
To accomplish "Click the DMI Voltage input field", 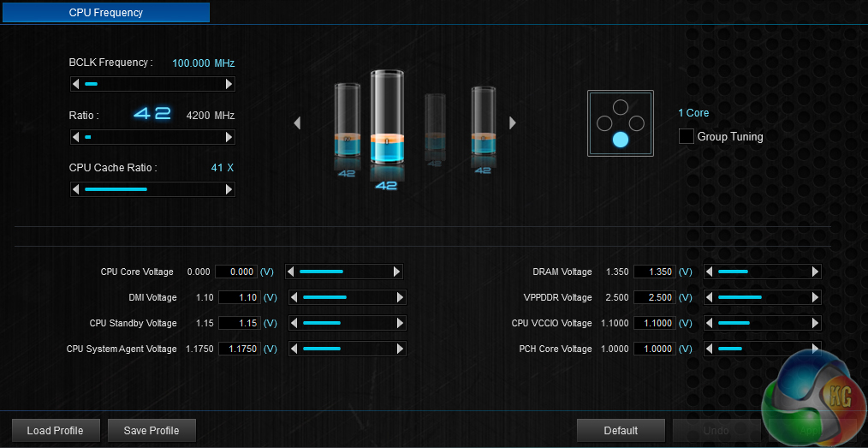I will (x=240, y=297).
